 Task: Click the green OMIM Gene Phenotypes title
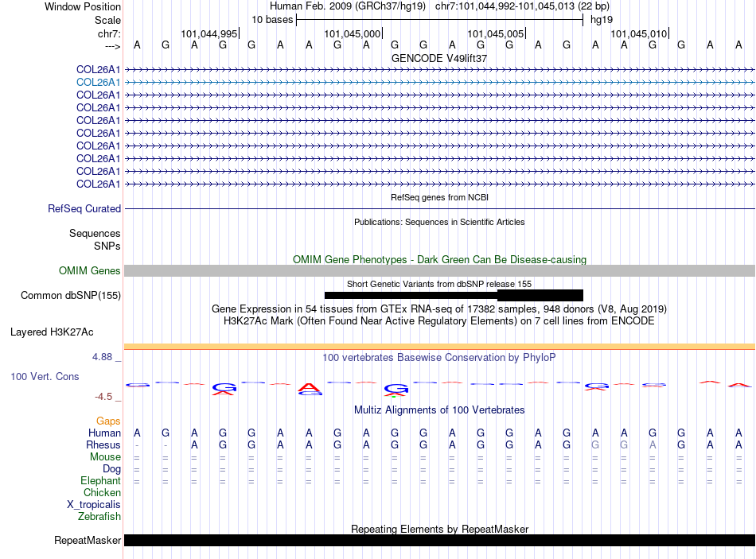coord(439,259)
